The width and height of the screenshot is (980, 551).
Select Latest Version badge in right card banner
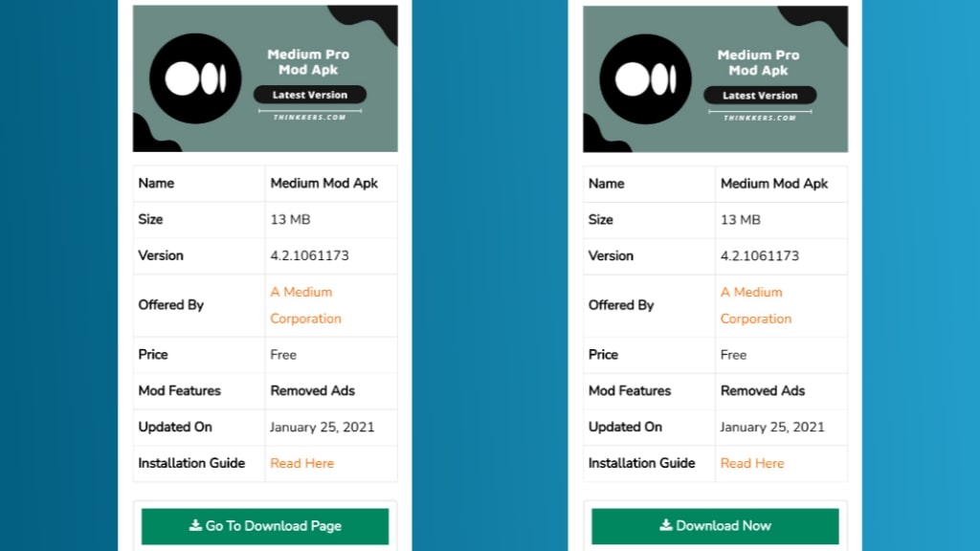(x=759, y=95)
